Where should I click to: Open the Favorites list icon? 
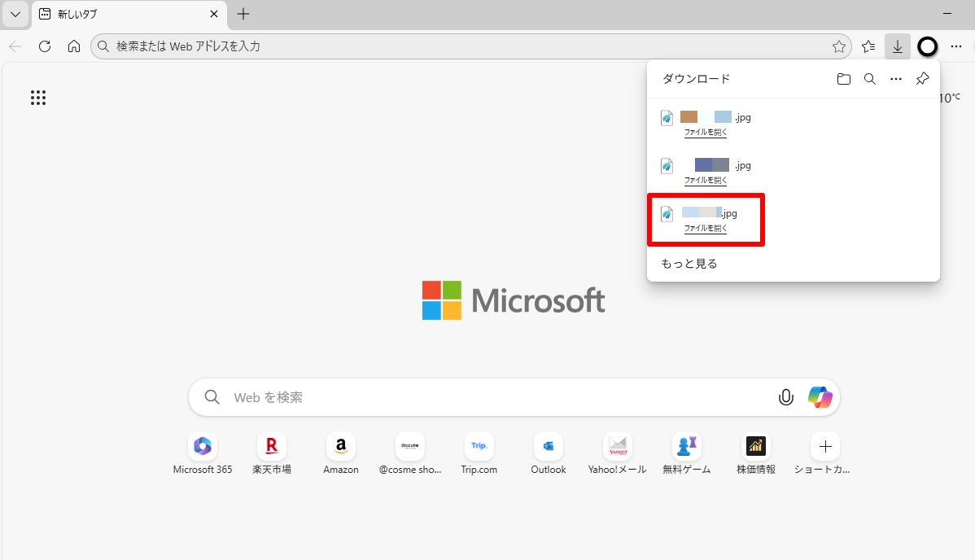tap(868, 46)
